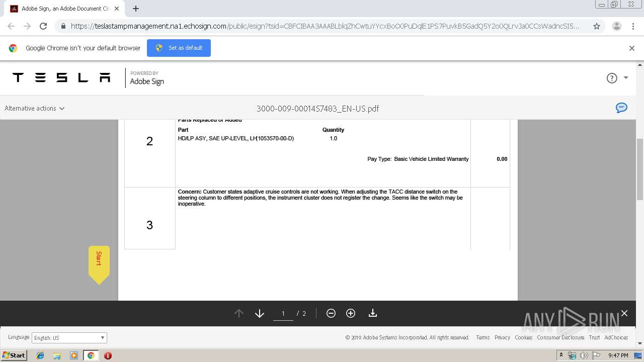Download the PDF document
This screenshot has width=644, height=362.
pos(373,313)
